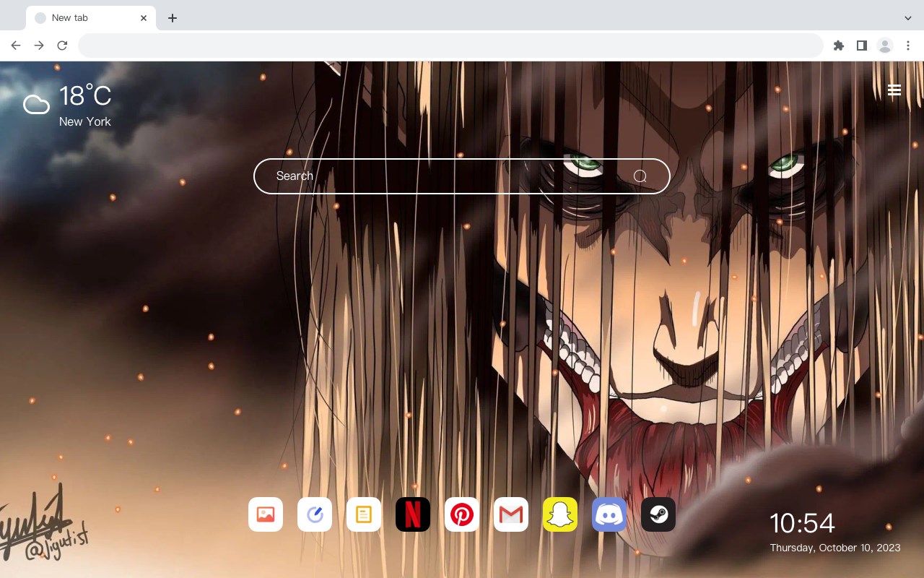The width and height of the screenshot is (924, 578).
Task: Open the wallpaper gallery shortcut icon
Action: (266, 514)
